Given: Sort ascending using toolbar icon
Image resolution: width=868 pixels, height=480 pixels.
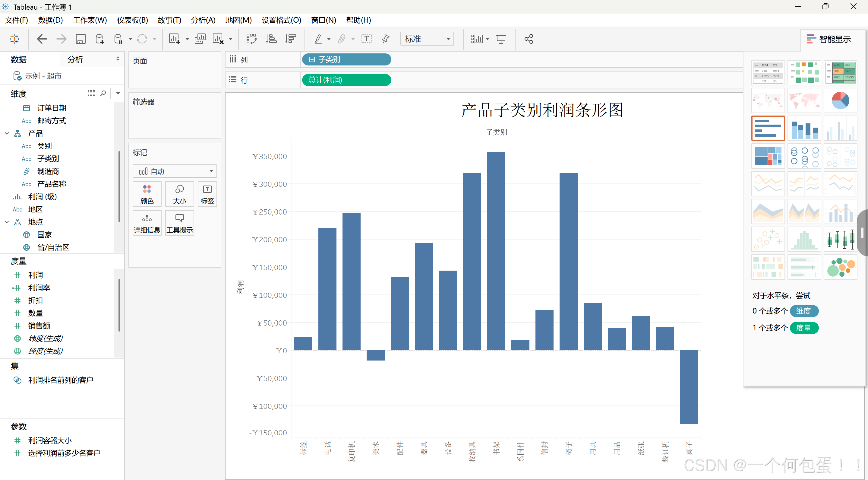Looking at the screenshot, I should tap(271, 39).
